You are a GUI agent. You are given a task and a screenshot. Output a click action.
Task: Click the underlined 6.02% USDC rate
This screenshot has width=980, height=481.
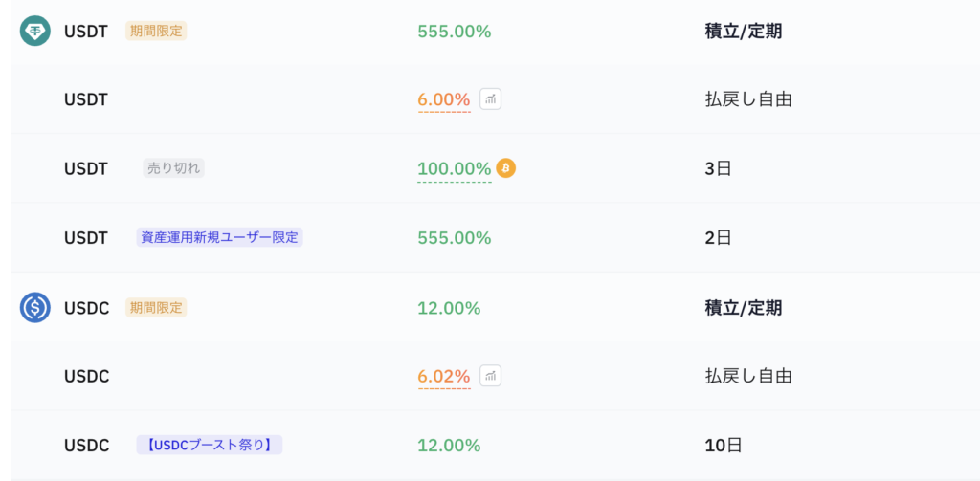[443, 377]
